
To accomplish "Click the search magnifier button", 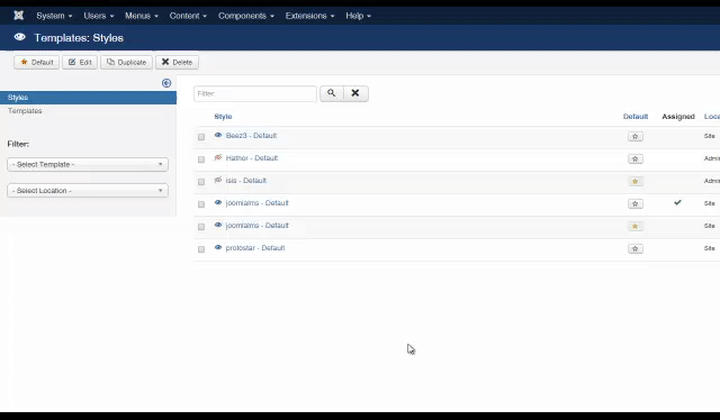I will [x=332, y=93].
